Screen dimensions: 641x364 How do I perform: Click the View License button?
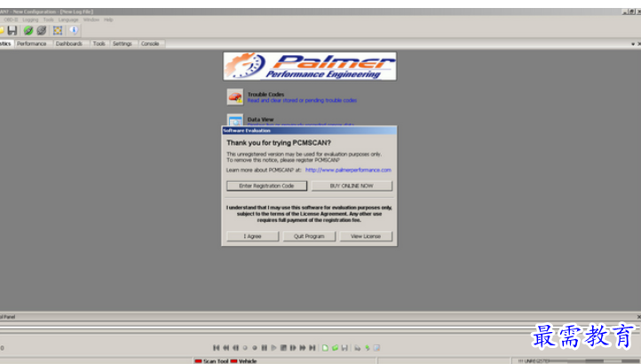point(366,236)
